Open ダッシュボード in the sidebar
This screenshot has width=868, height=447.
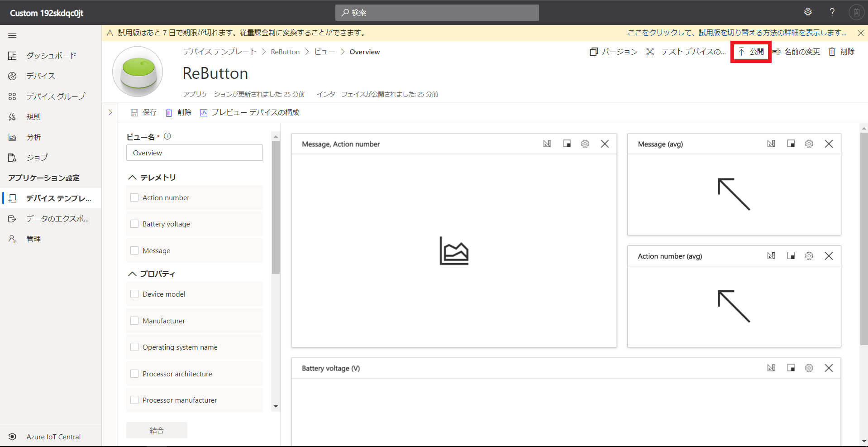51,56
